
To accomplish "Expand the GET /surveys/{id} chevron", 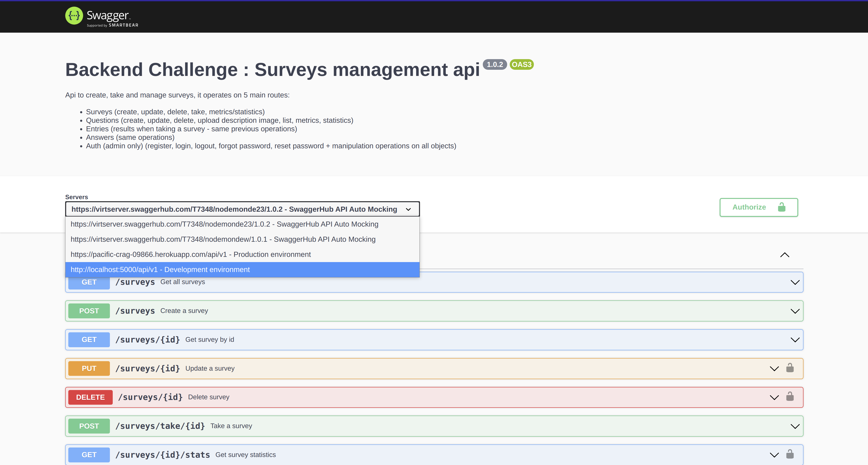I will click(795, 340).
